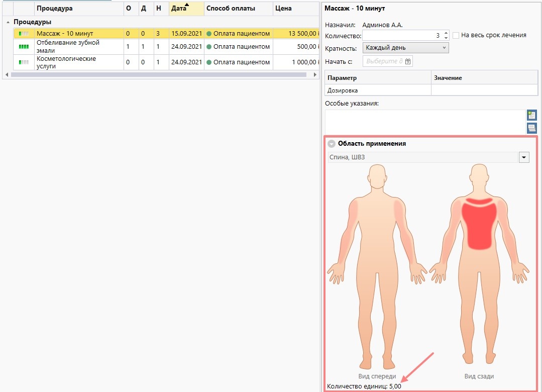This screenshot has height=392, width=542.
Task: Sort by the Дата column header
Action: (x=186, y=9)
